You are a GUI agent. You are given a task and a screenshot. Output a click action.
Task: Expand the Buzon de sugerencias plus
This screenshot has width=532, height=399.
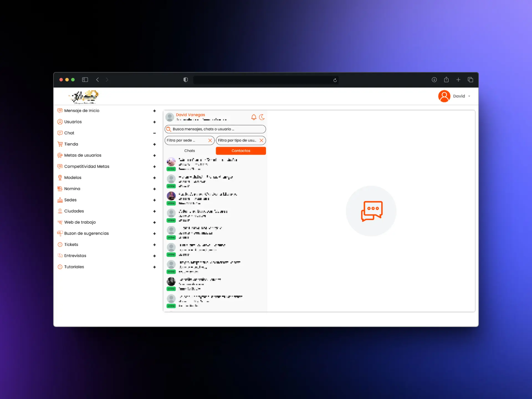click(x=154, y=234)
